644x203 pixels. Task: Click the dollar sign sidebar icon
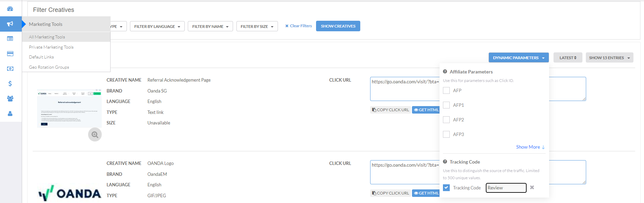pos(10,84)
